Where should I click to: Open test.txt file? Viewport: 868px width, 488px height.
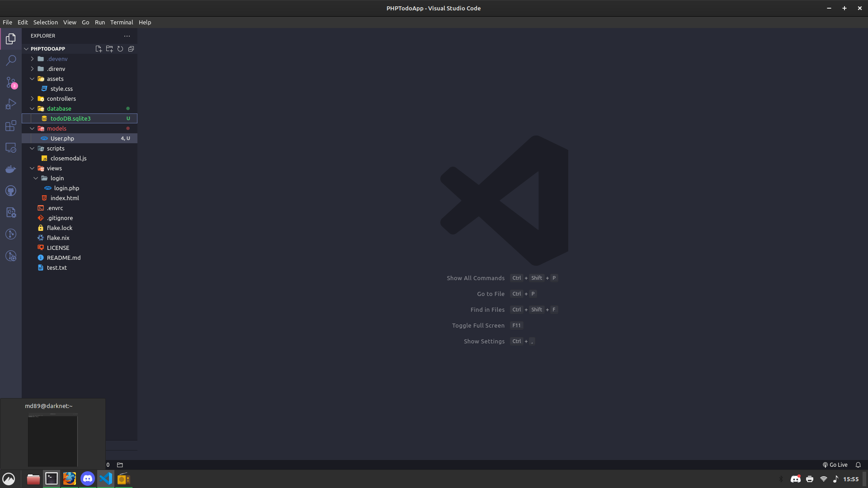(x=80, y=267)
